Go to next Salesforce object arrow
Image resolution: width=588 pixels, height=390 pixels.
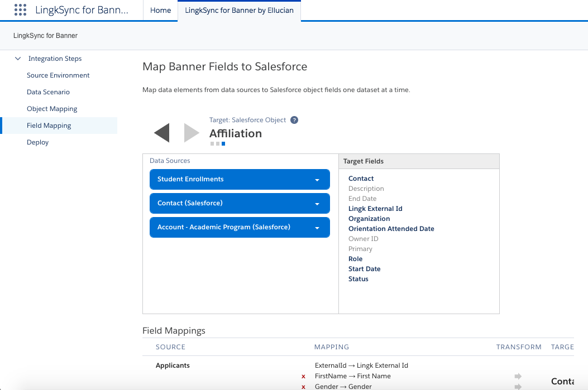(x=192, y=133)
